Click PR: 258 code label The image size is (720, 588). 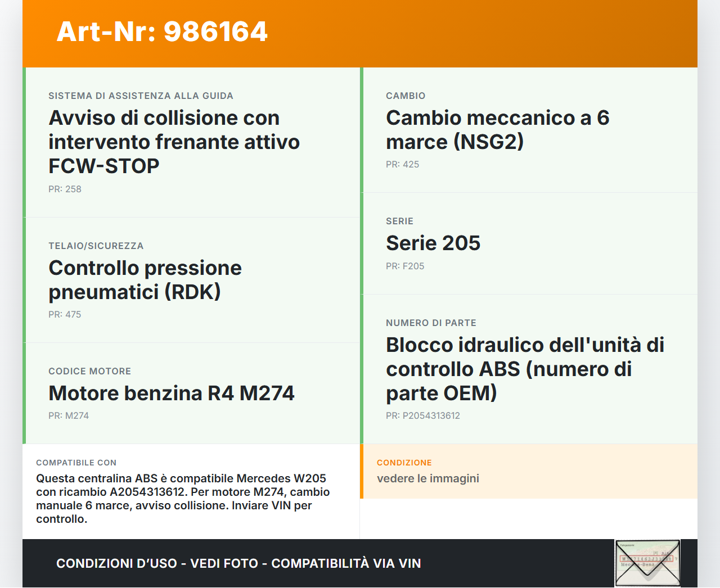[65, 189]
